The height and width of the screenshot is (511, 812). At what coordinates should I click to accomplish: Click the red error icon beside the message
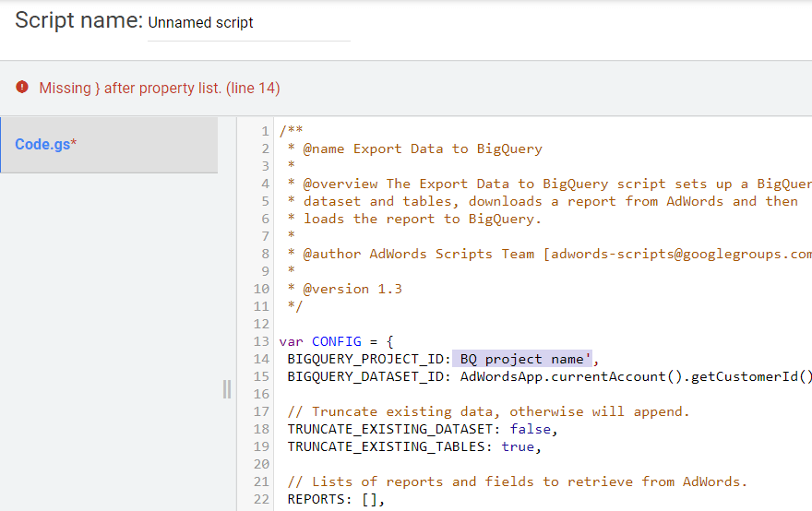coord(22,87)
